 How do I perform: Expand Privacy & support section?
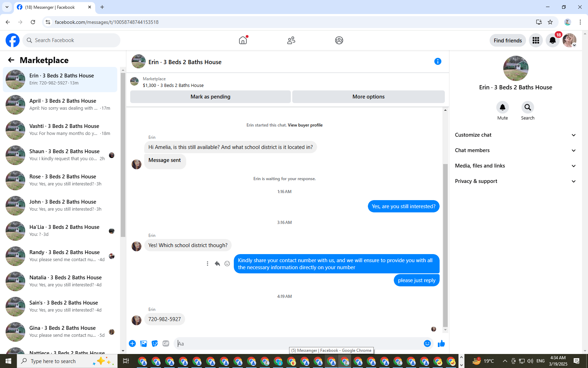tap(515, 181)
